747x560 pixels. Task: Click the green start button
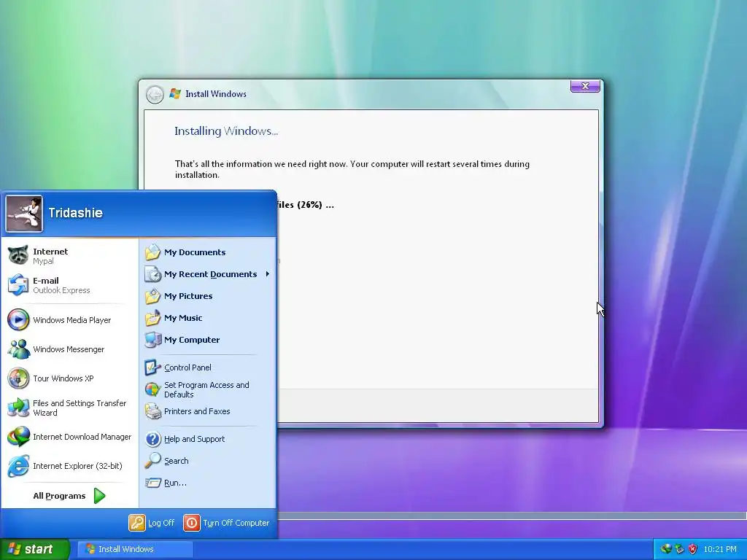[x=35, y=549]
